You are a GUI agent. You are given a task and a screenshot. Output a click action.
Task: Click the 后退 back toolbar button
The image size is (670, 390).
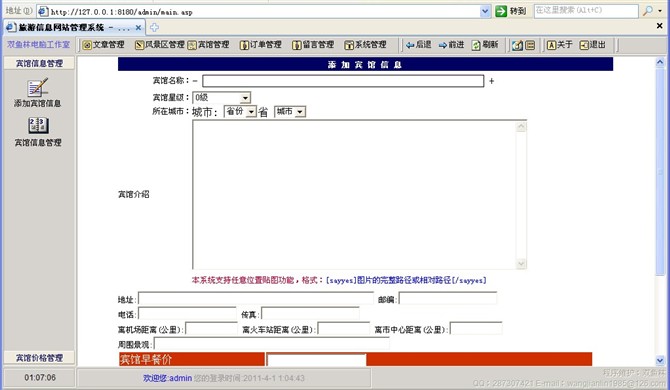click(x=418, y=44)
